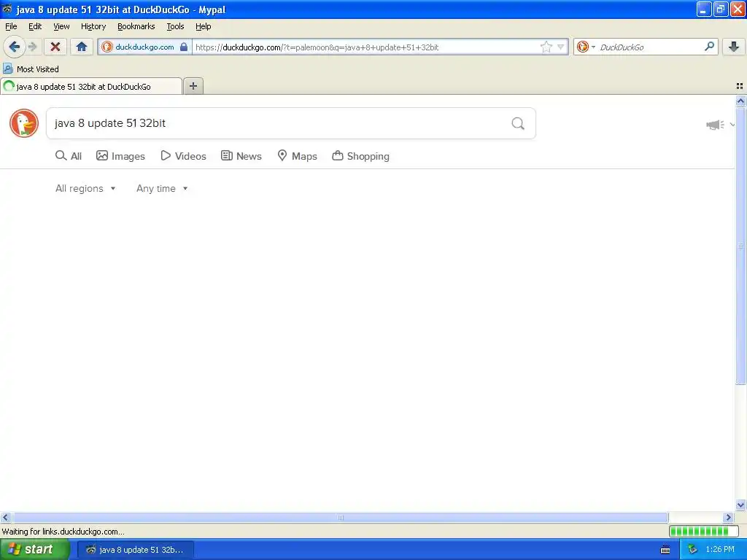Click horizontal scrollbar left arrow
Image resolution: width=747 pixels, height=560 pixels.
click(5, 517)
